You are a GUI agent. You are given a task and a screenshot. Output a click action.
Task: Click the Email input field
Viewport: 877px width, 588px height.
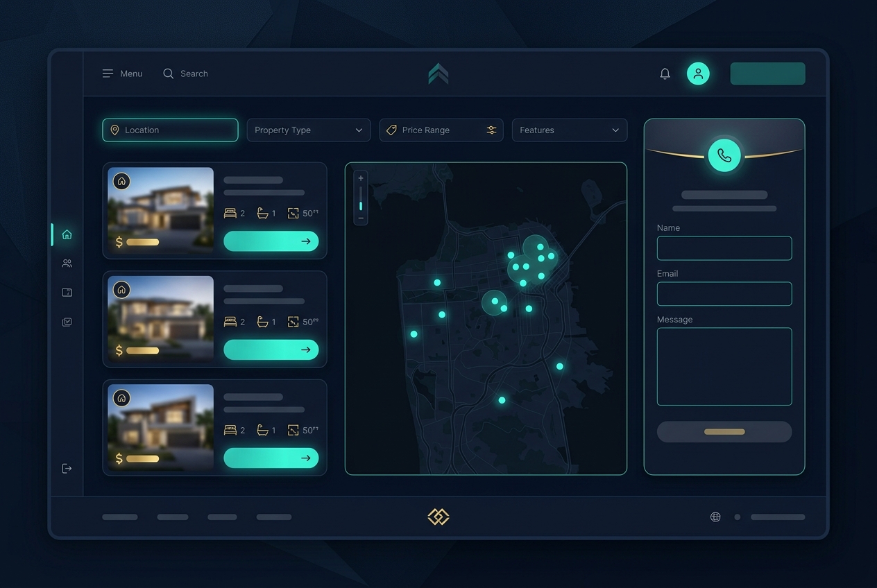tap(724, 294)
